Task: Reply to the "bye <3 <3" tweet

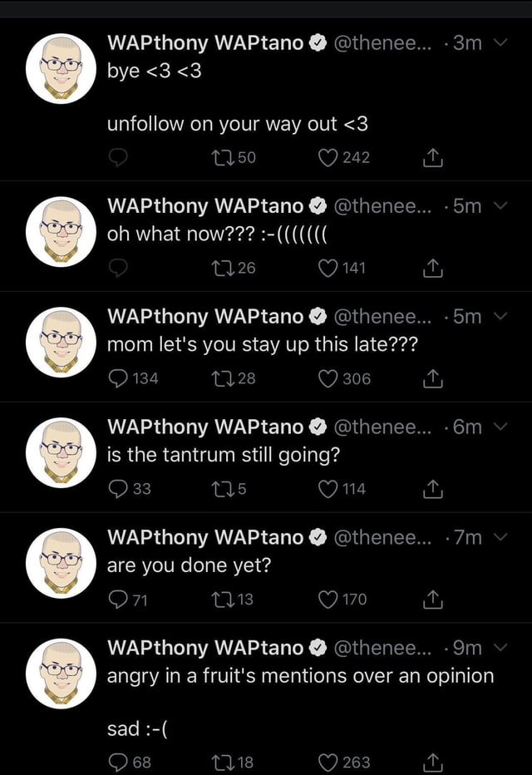Action: [x=118, y=158]
